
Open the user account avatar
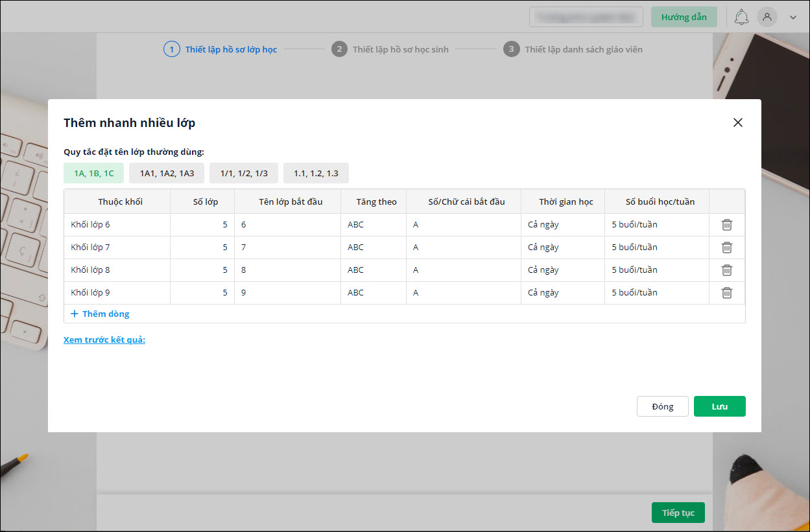click(x=767, y=17)
